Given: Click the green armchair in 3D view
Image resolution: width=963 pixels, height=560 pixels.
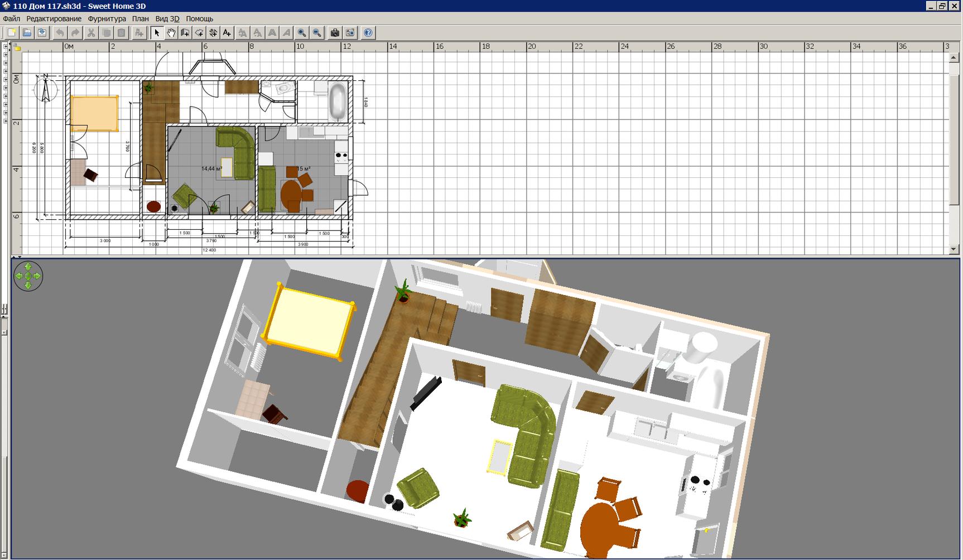Looking at the screenshot, I should click(x=418, y=488).
